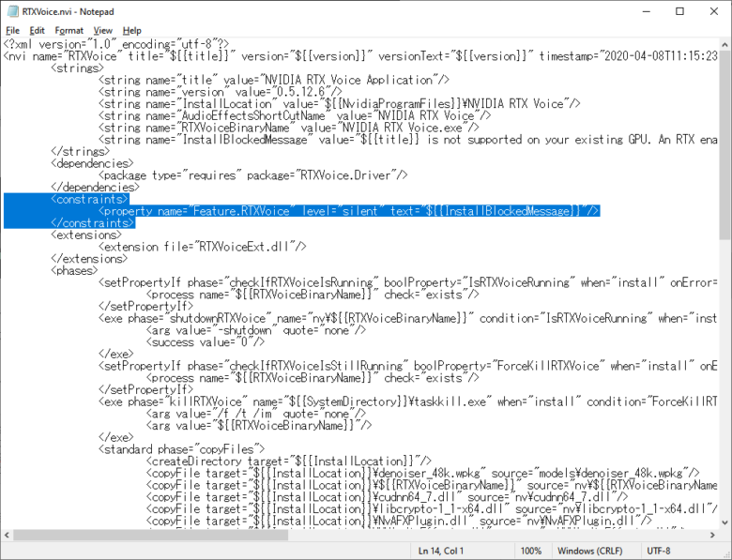Click the horizontal scrollbar thumb

coord(150,535)
